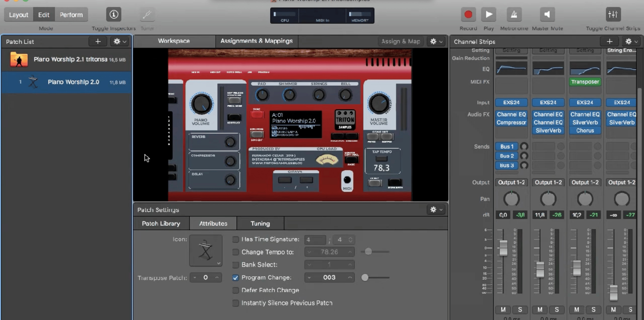Click the Triton Samples pedal logo
Viewport: 644px width, 320px height.
tap(345, 120)
